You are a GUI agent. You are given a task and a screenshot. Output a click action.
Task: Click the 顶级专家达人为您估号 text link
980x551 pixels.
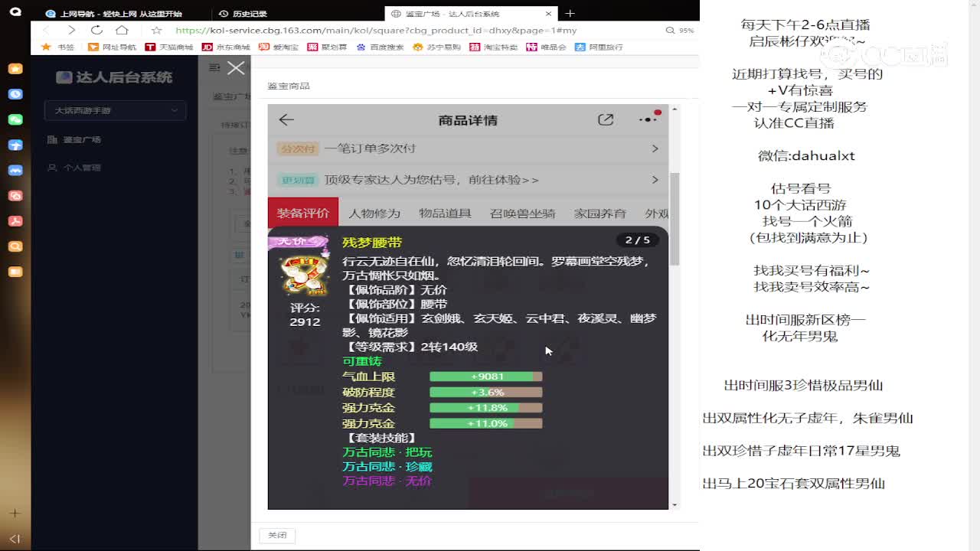[432, 180]
